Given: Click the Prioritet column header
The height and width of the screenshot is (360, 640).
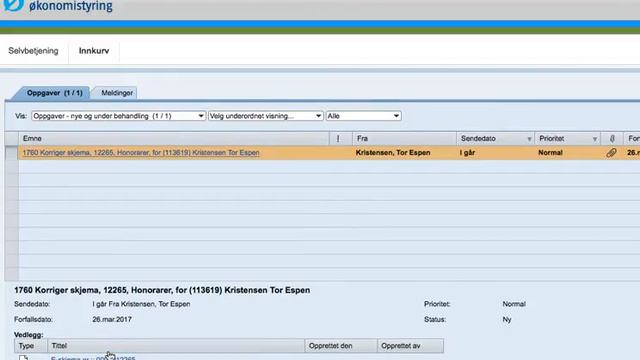Looking at the screenshot, I should 567,139.
